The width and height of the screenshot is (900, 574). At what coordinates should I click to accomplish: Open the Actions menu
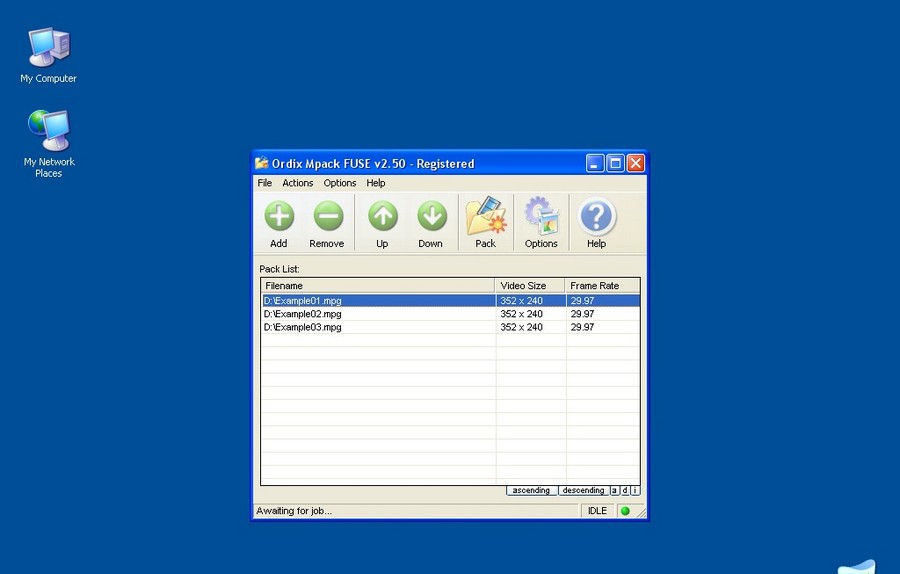tap(298, 183)
